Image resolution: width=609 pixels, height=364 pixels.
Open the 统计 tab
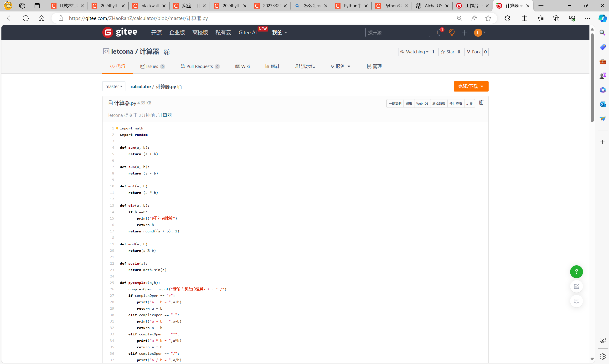coord(273,66)
